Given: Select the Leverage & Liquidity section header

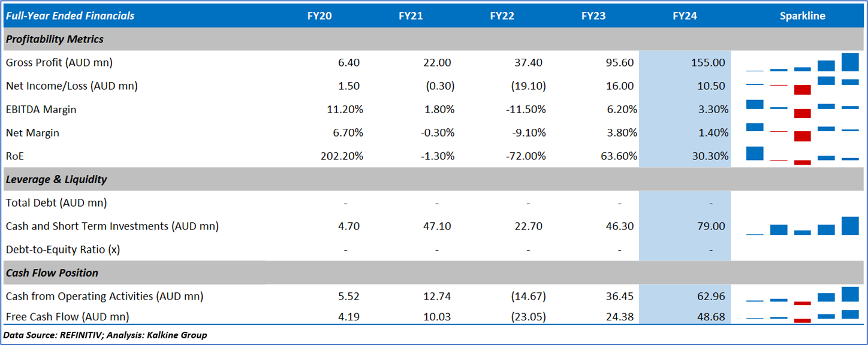Looking at the screenshot, I should [56, 179].
